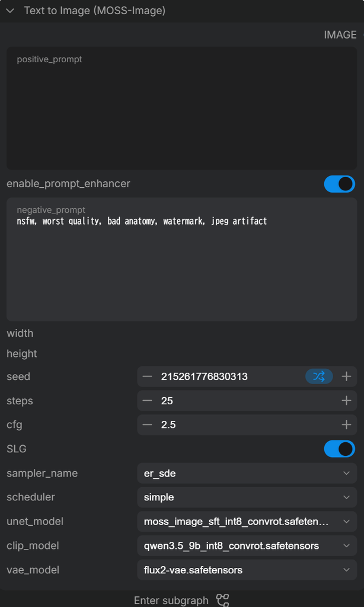Turn off the SLG toggle
This screenshot has width=364, height=607.
[x=340, y=449]
